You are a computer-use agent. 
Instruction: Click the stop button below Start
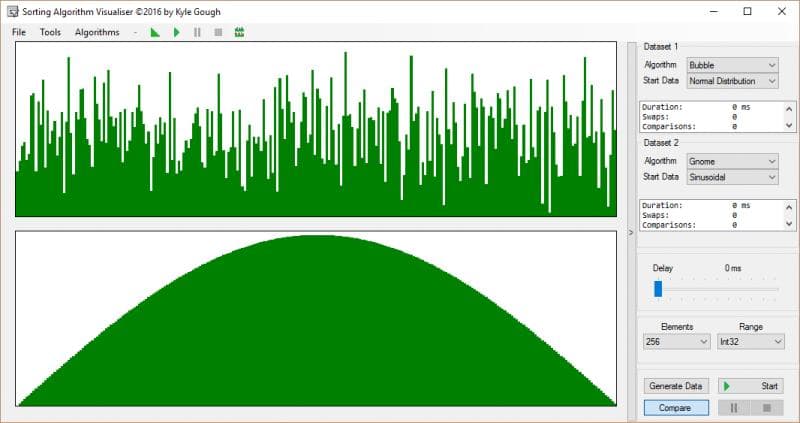(767, 407)
